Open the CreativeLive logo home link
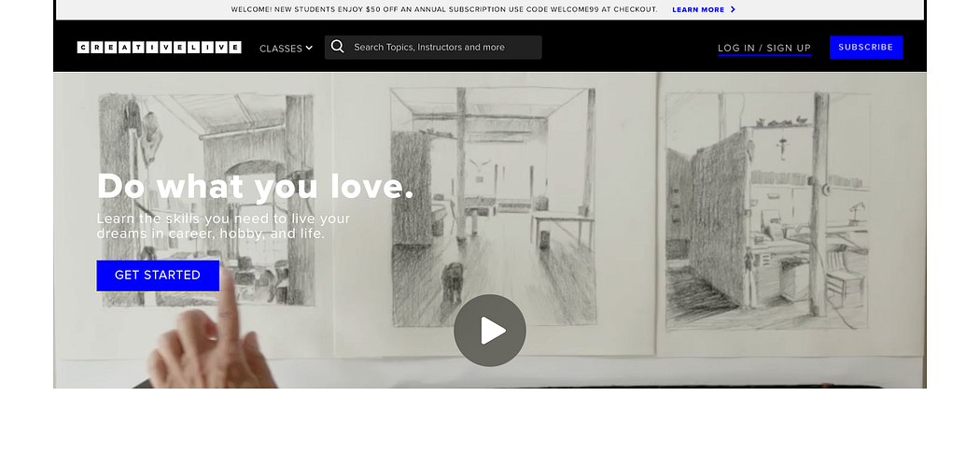The width and height of the screenshot is (980, 453). click(x=160, y=48)
